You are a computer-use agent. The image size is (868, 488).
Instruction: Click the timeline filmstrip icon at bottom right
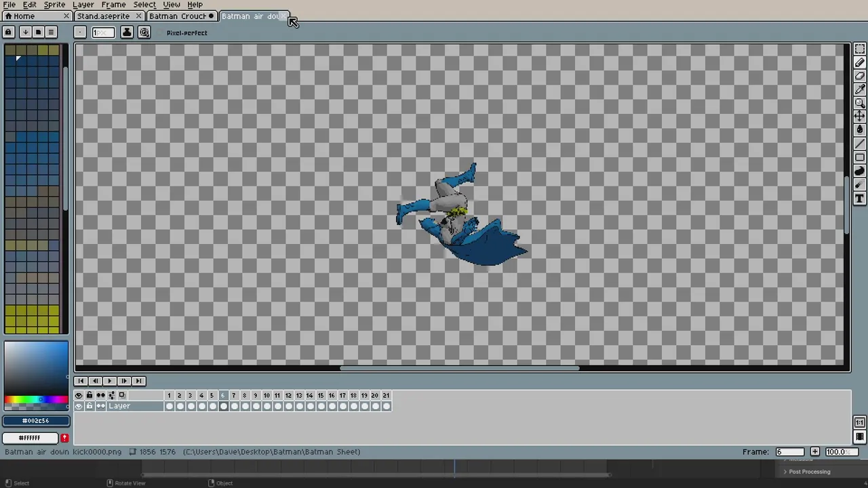(x=860, y=437)
